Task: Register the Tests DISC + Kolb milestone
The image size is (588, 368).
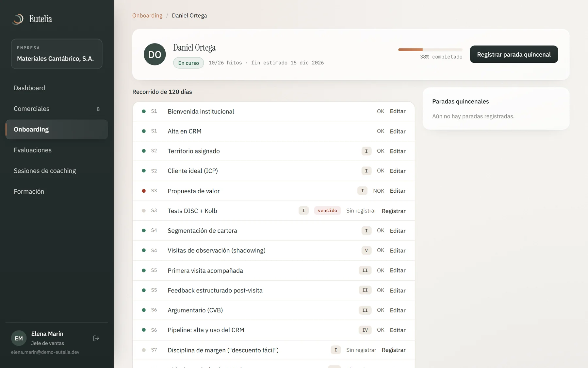Action: 394,211
